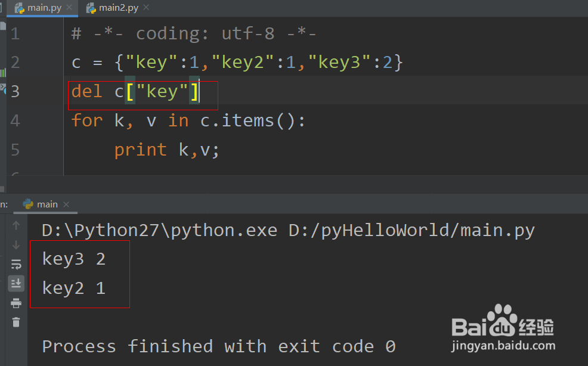The height and width of the screenshot is (366, 588).
Task: Click the Python icon on the main run tab
Action: pos(28,204)
